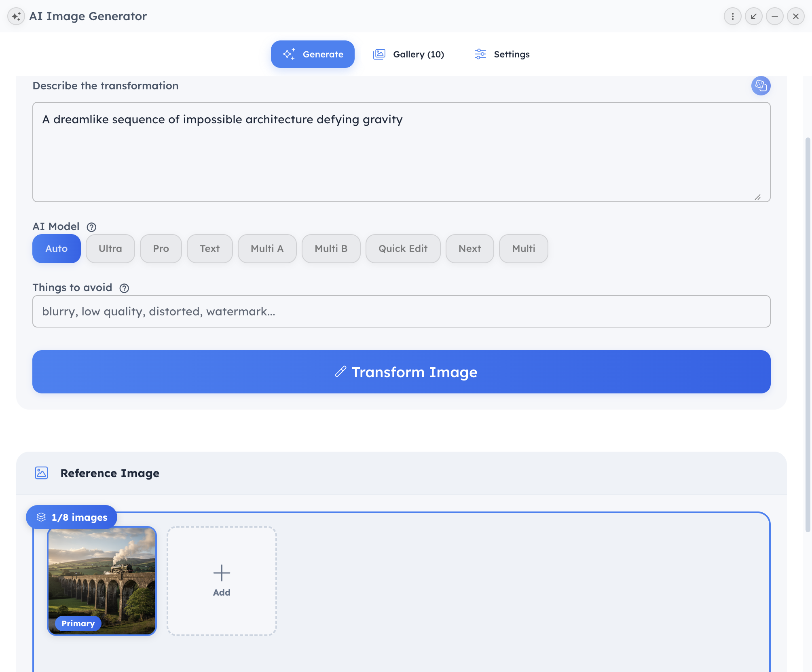The image size is (812, 672).
Task: Open the three-dot options menu
Action: click(x=732, y=16)
